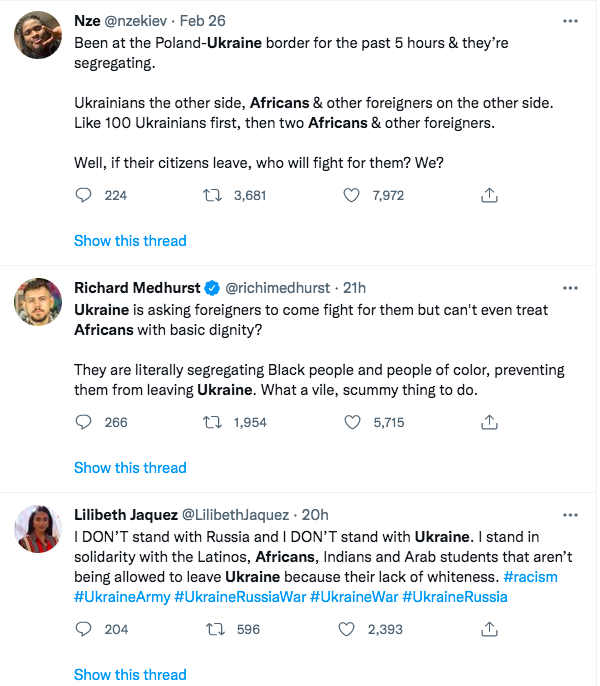The width and height of the screenshot is (600, 686).
Task: Like Richard Medhurst's tweet with 5,715 likes
Action: tap(352, 422)
